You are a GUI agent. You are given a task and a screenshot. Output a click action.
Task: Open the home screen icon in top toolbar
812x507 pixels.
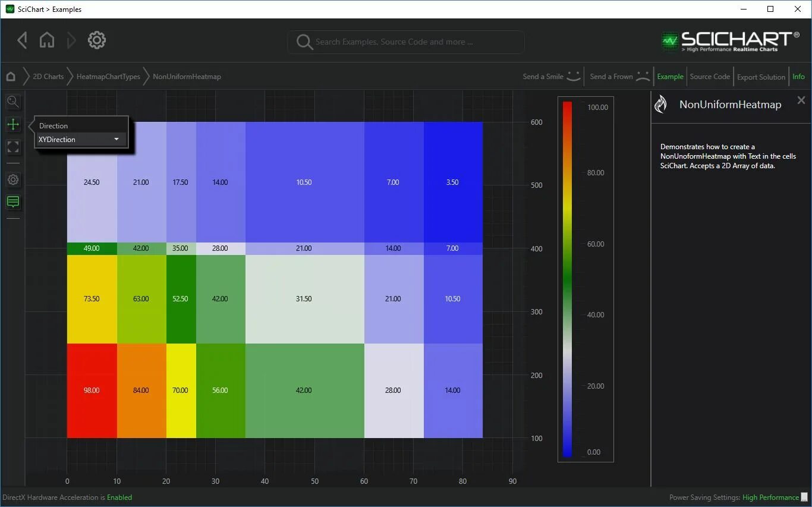tap(47, 40)
